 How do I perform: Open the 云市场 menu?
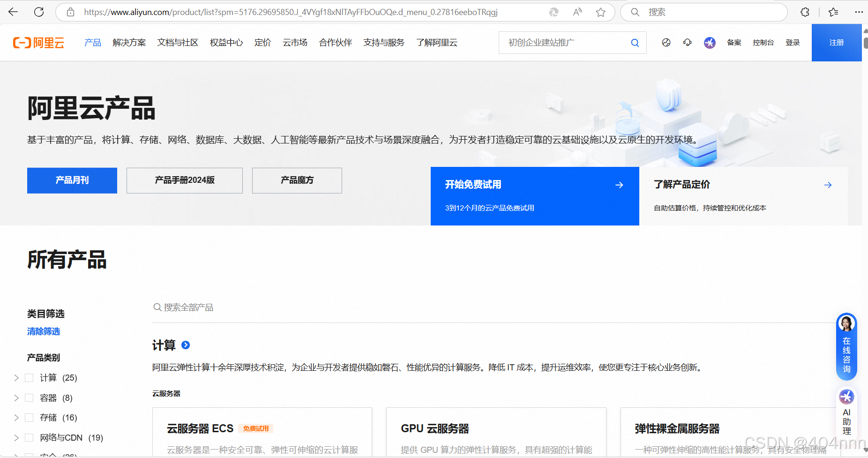[x=295, y=43]
